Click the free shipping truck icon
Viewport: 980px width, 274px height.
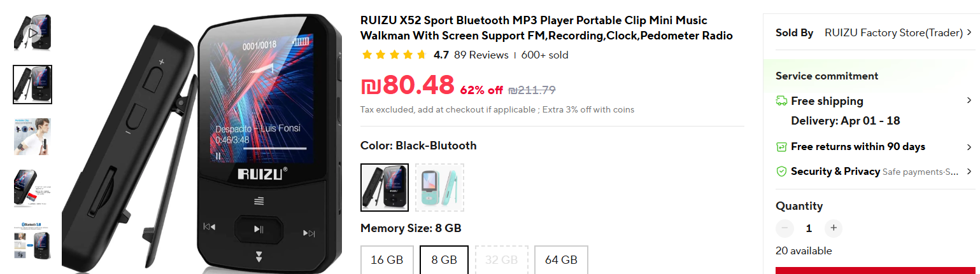pos(781,101)
